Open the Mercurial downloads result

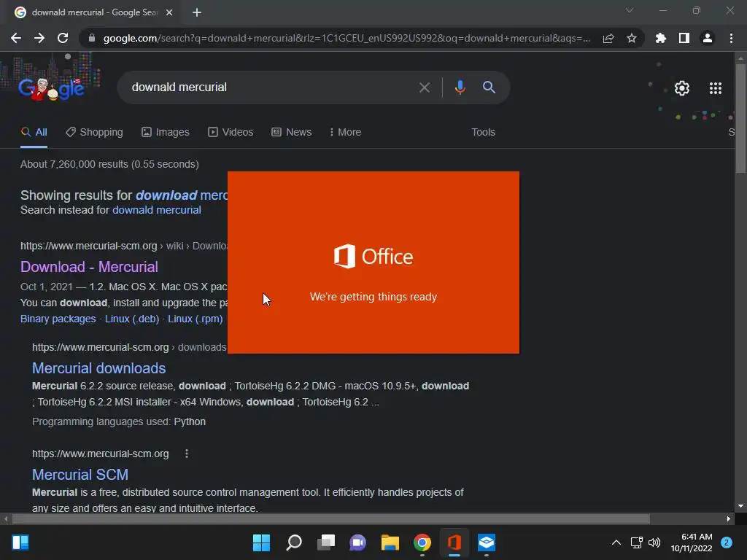pos(98,368)
